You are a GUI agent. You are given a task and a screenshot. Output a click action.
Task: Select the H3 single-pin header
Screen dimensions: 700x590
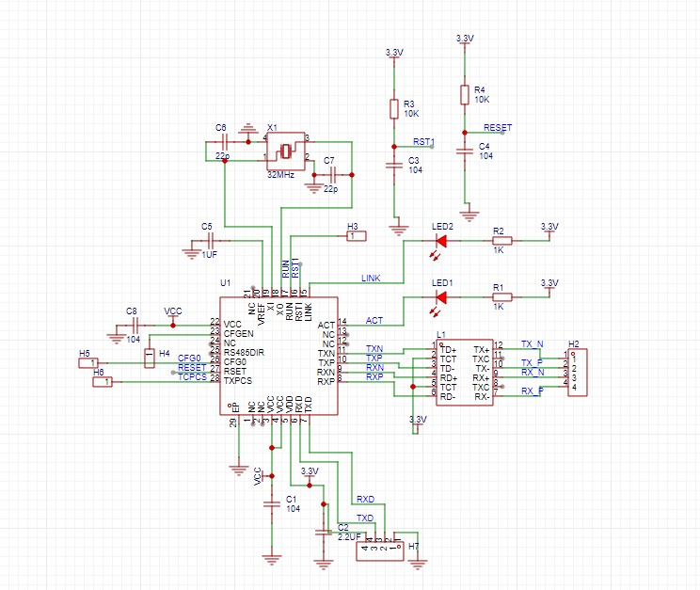357,236
